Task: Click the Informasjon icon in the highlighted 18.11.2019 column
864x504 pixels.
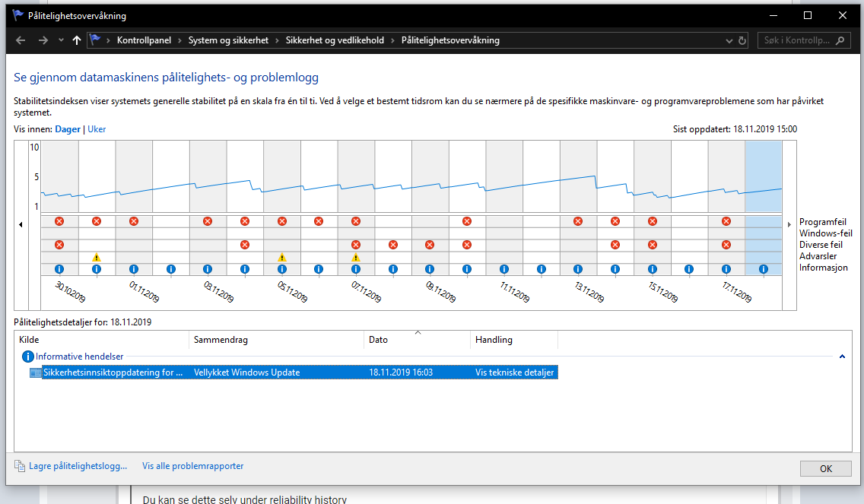Action: tap(763, 269)
